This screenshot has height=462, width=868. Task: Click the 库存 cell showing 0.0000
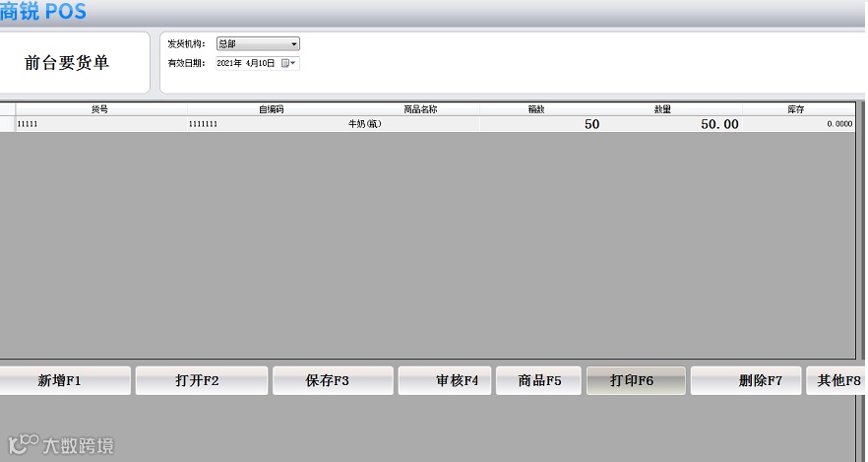coord(798,123)
